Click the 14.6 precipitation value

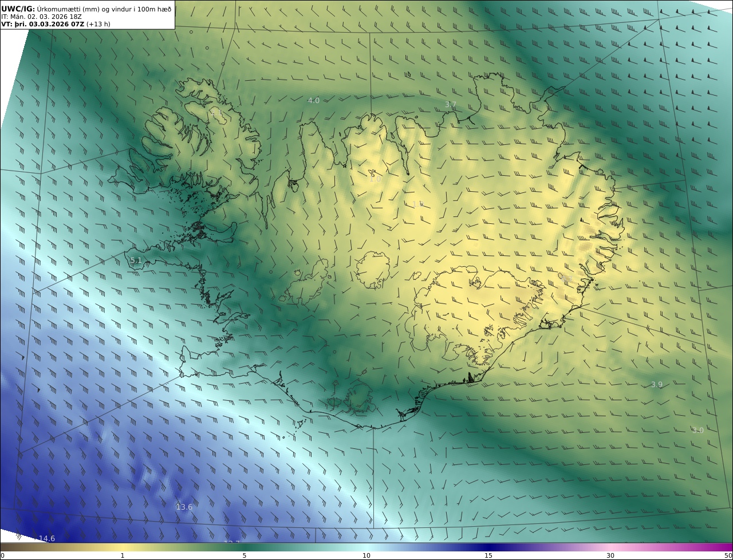point(47,538)
